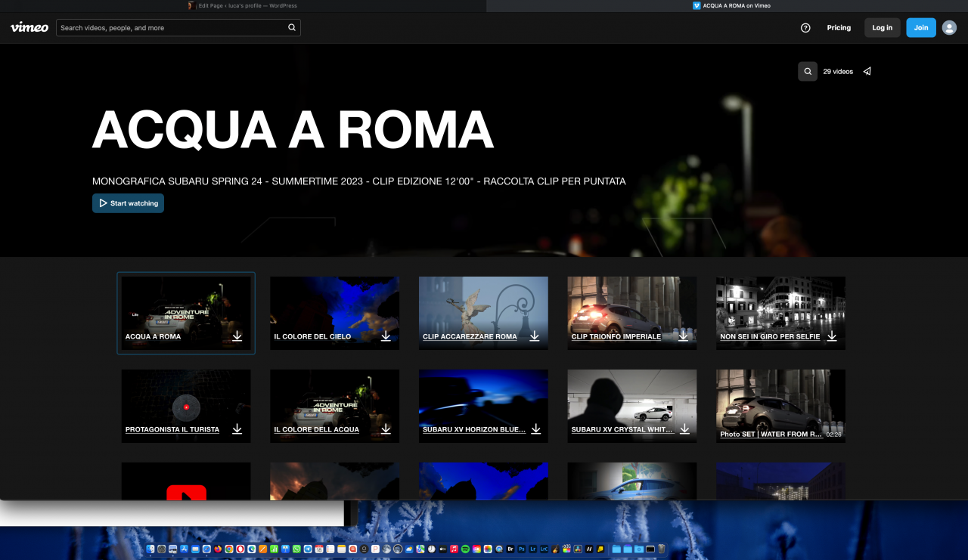Open the help question mark icon
This screenshot has height=560, width=968.
point(805,27)
